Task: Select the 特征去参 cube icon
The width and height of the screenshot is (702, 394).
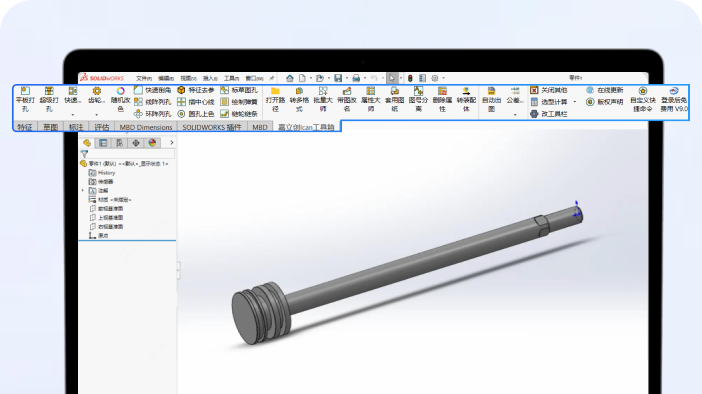Action: (181, 90)
